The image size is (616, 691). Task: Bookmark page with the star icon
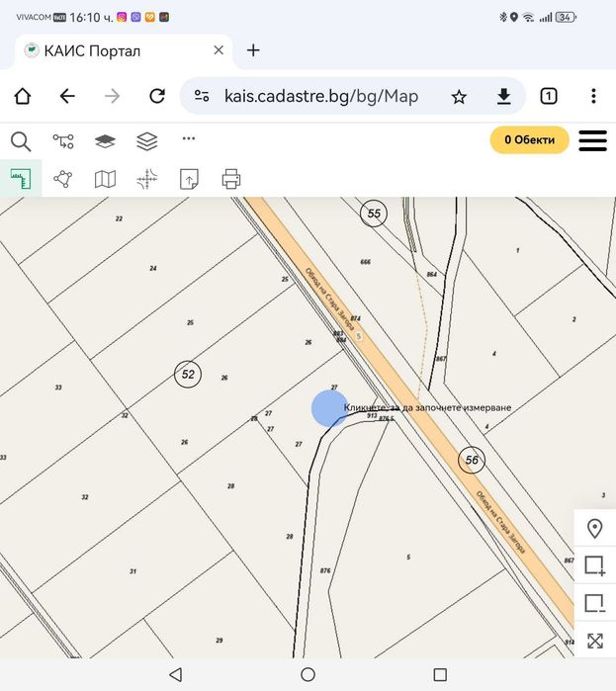(459, 96)
